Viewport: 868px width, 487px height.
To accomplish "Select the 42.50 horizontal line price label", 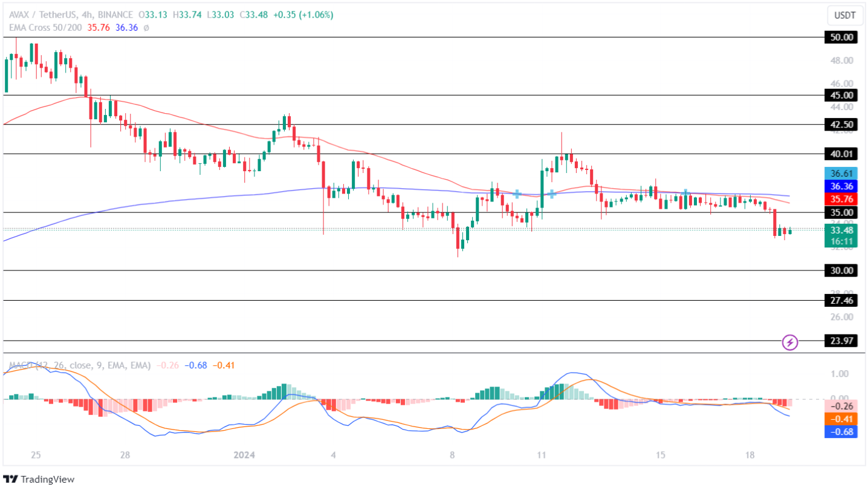I will coord(841,125).
